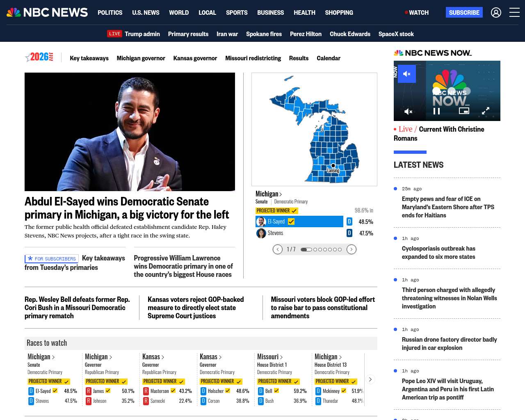
Task: Visit the Shopping section
Action: 339,13
